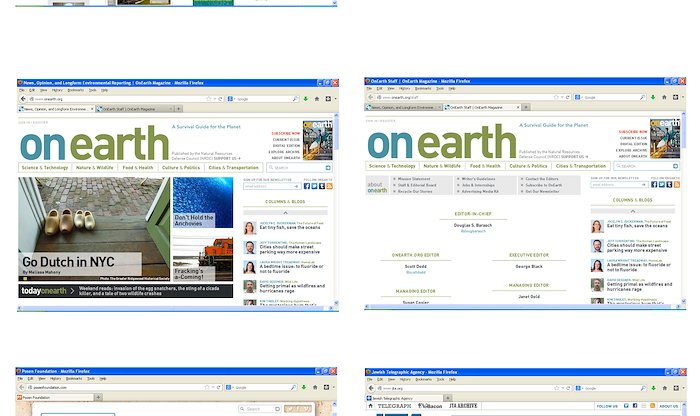Click the Back arrow in OnEarth homepage window
The width and height of the screenshot is (700, 416).
(x=23, y=99)
